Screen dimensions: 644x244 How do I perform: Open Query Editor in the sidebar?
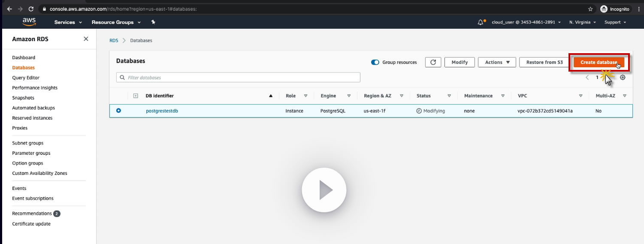pyautogui.click(x=26, y=78)
